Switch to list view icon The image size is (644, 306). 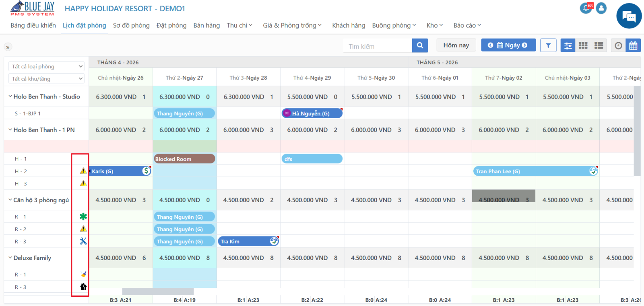point(599,45)
